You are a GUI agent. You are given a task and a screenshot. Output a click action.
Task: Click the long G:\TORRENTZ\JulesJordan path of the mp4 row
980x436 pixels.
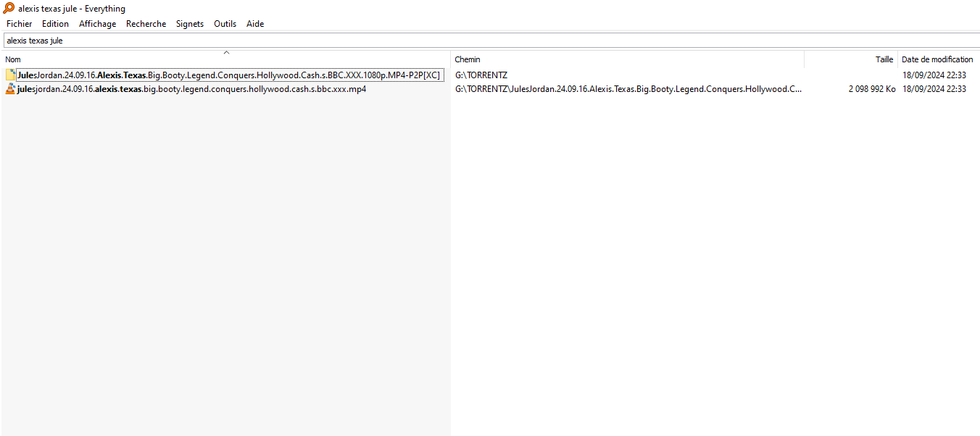[628, 89]
